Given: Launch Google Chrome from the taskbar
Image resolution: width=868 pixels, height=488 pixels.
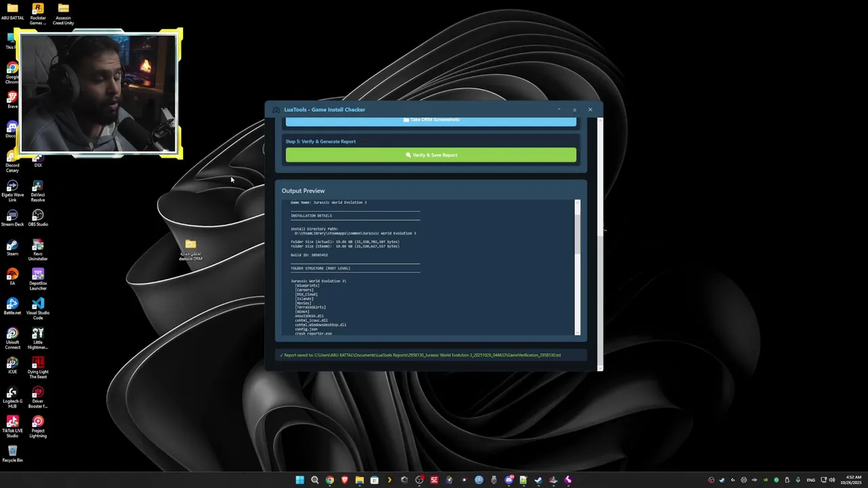Looking at the screenshot, I should 330,480.
